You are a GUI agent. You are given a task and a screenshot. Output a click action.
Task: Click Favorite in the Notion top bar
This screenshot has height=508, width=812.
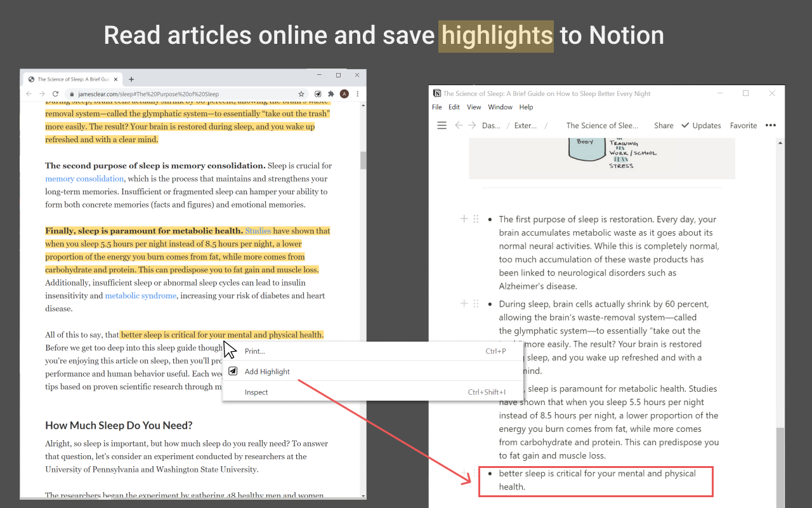pyautogui.click(x=743, y=126)
